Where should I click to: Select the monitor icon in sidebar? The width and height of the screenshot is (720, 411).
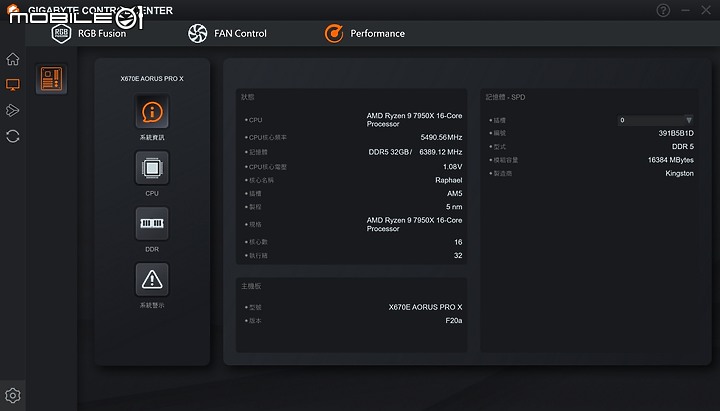click(13, 84)
